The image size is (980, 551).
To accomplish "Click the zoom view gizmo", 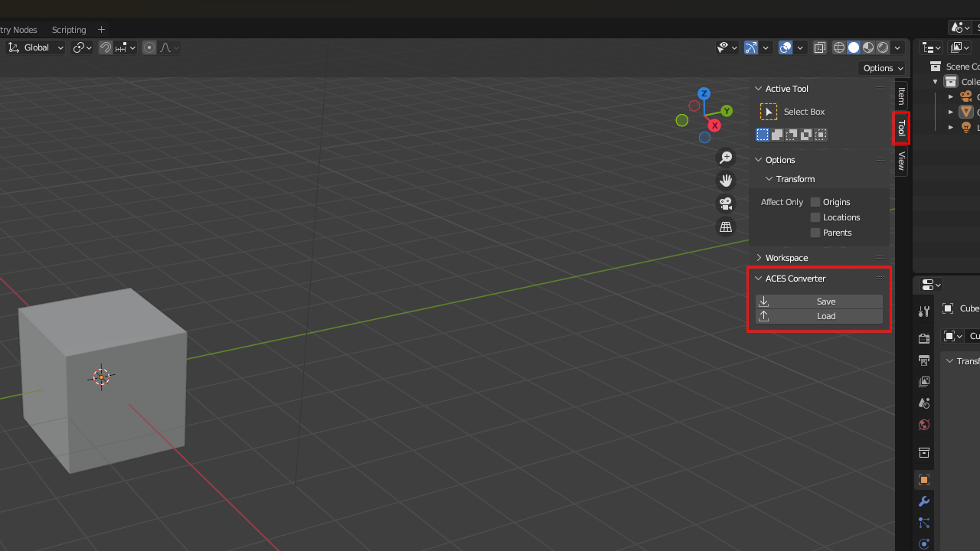I will 725,158.
